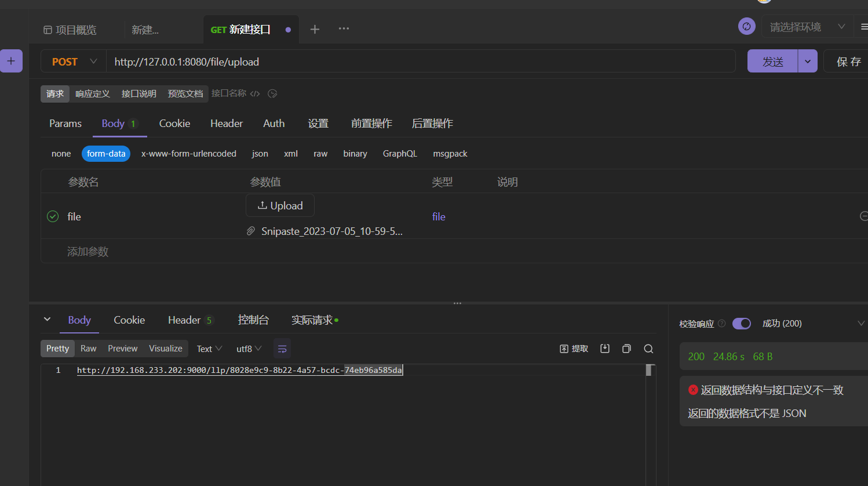Click the code icon beside 接口名称
This screenshot has width=868, height=486.
click(255, 93)
